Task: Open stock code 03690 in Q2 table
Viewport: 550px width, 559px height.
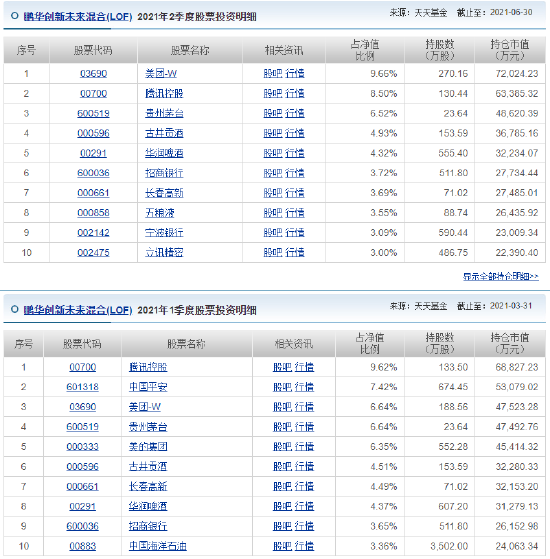Action: pyautogui.click(x=93, y=73)
